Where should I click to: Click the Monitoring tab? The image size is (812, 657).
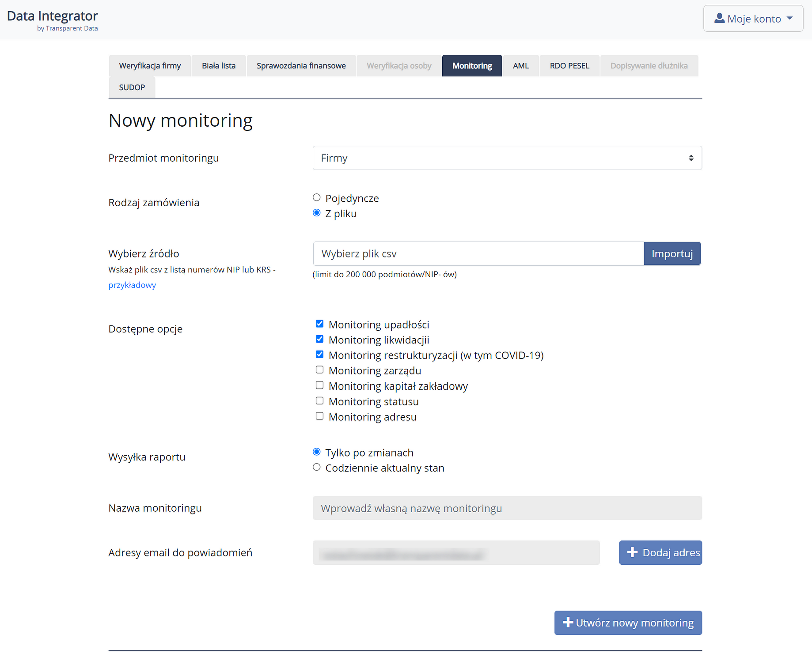(x=472, y=66)
